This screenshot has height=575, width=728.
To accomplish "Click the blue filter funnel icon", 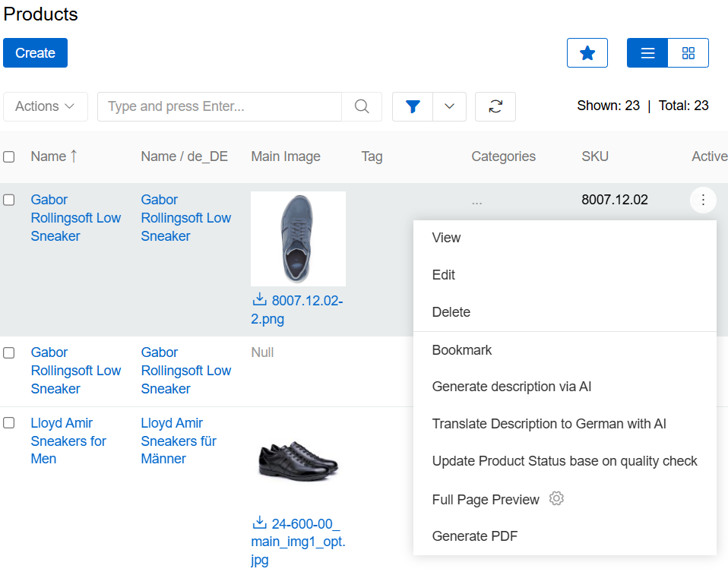I will click(x=413, y=106).
